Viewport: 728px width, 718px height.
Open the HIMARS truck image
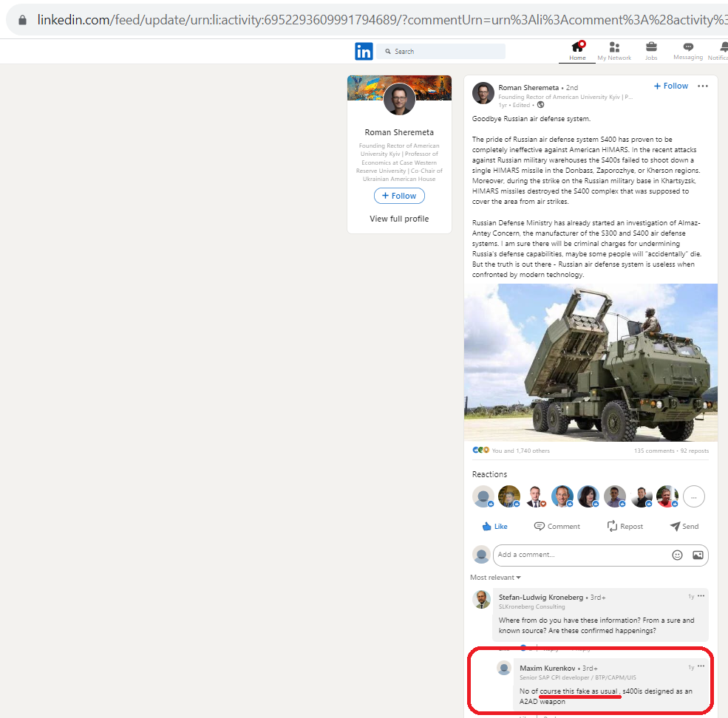(x=591, y=363)
